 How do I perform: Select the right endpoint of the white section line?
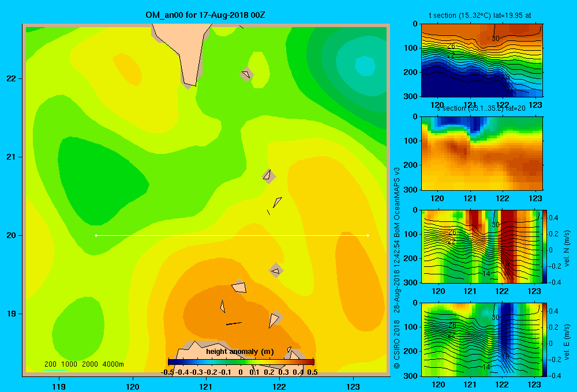pos(368,235)
